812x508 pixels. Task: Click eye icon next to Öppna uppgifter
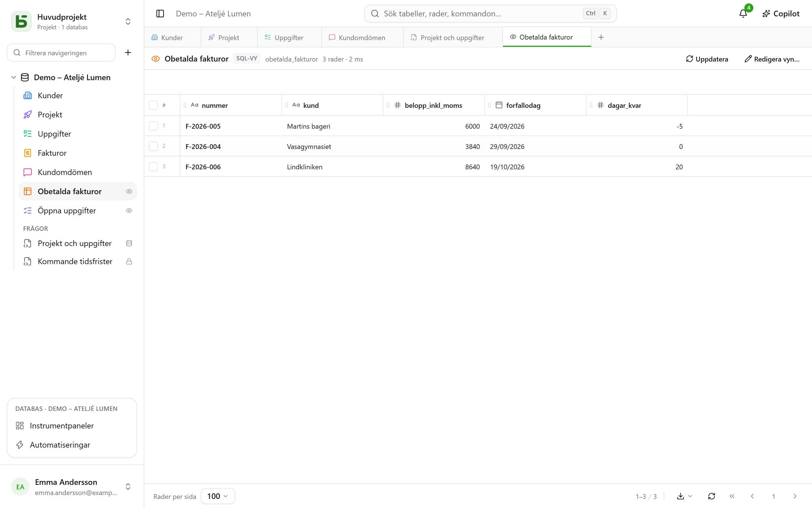click(x=129, y=211)
